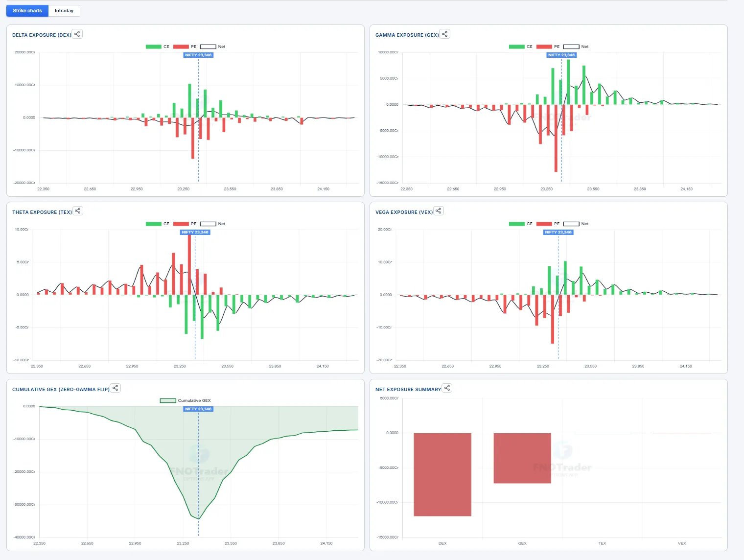Screen dimensions: 744x560
Task: Toggle PE series in DEX legend
Action: pyautogui.click(x=185, y=47)
